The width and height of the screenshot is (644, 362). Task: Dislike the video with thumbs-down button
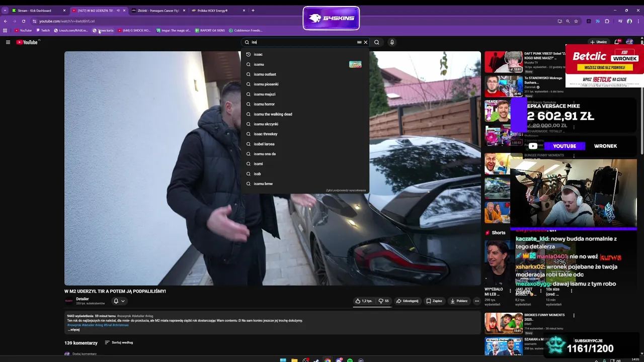tap(383, 301)
